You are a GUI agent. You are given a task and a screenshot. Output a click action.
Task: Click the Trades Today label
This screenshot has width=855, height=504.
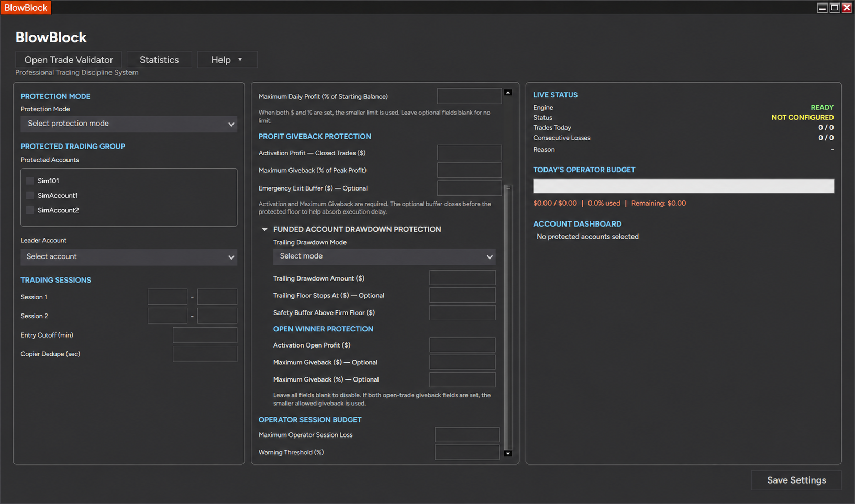552,127
